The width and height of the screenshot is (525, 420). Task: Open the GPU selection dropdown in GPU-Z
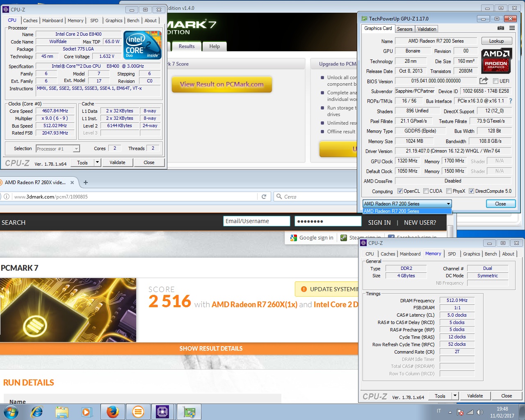tap(407, 204)
